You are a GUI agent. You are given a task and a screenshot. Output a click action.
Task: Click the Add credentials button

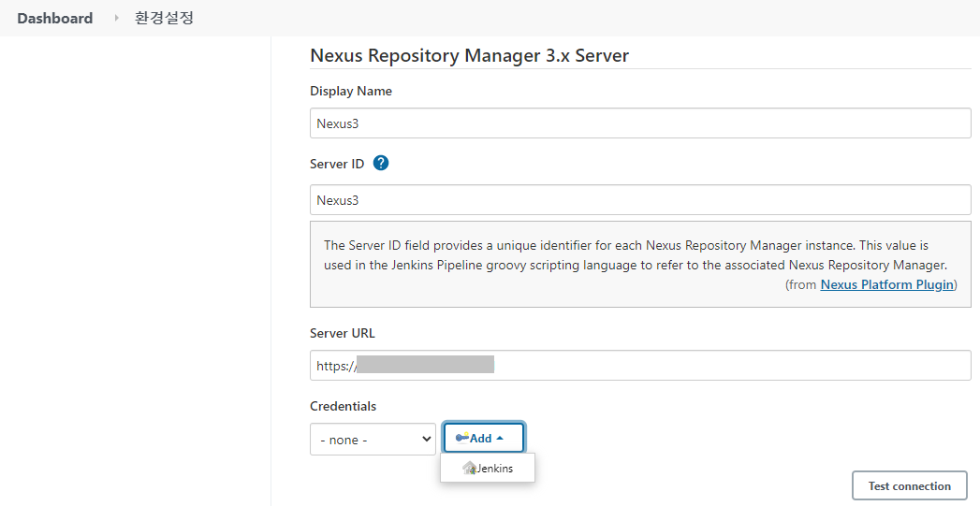pos(484,438)
